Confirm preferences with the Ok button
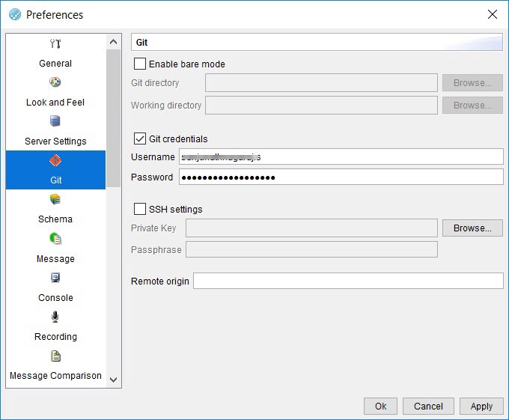Screen dimensions: 509x420 click(380, 406)
